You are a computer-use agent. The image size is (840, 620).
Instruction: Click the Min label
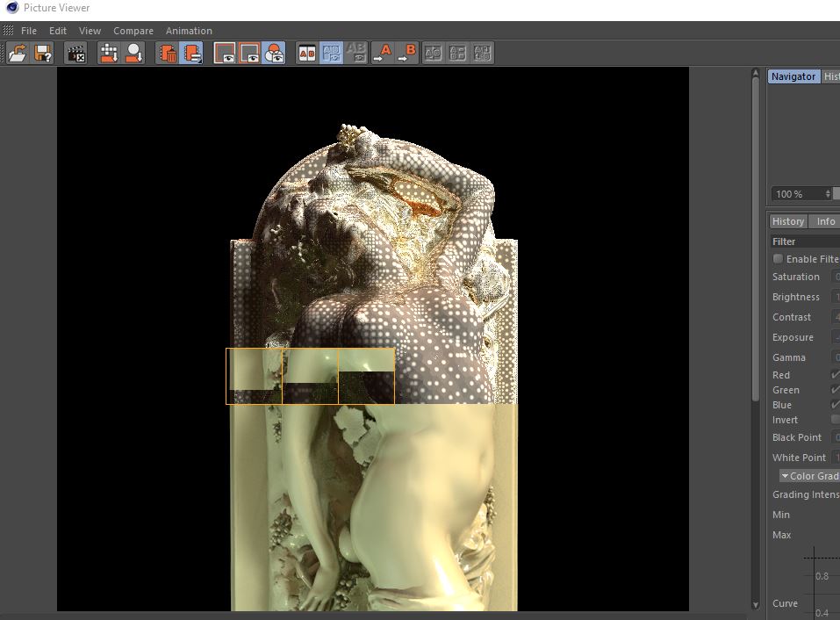tap(781, 515)
